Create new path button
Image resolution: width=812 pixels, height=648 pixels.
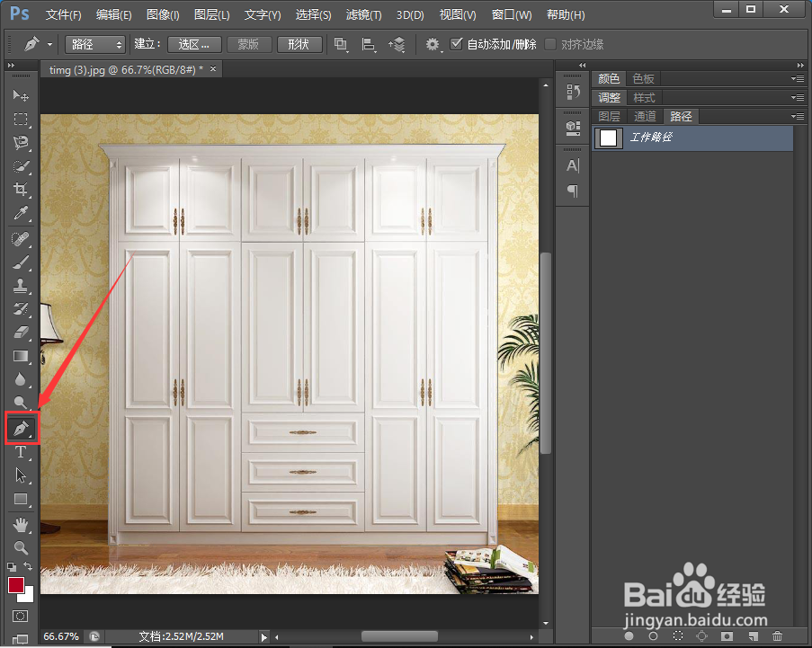pos(753,635)
